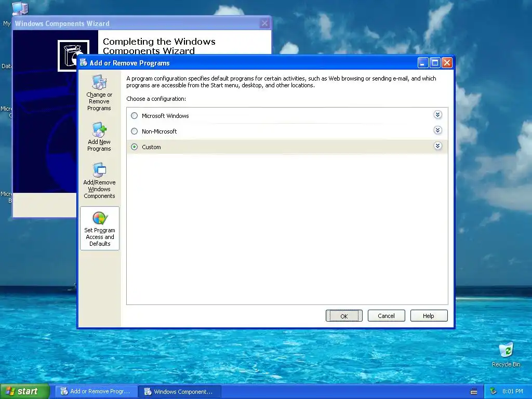Select the Non-Microsoft configuration radio button
Screen dimensions: 532x399
coord(135,131)
